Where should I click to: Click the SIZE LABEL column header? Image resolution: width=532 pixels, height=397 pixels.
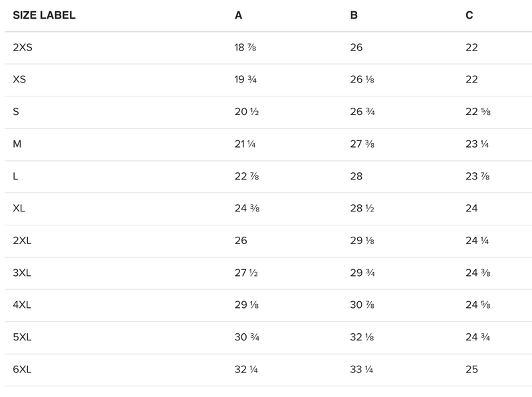44,15
